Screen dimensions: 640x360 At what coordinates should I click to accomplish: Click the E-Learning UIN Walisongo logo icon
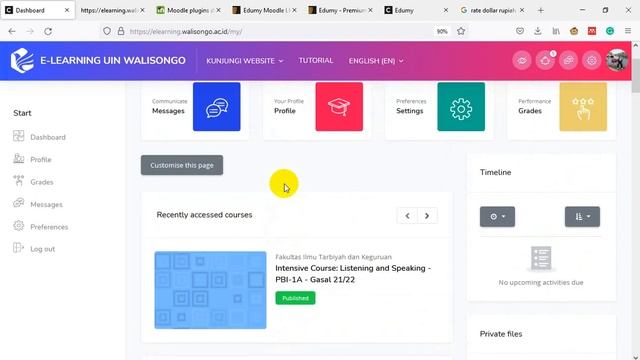(22, 61)
